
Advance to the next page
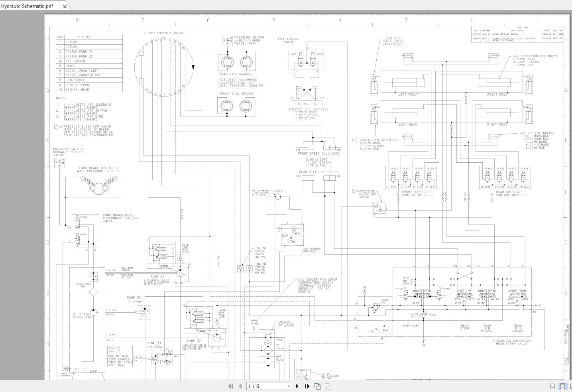click(x=297, y=386)
